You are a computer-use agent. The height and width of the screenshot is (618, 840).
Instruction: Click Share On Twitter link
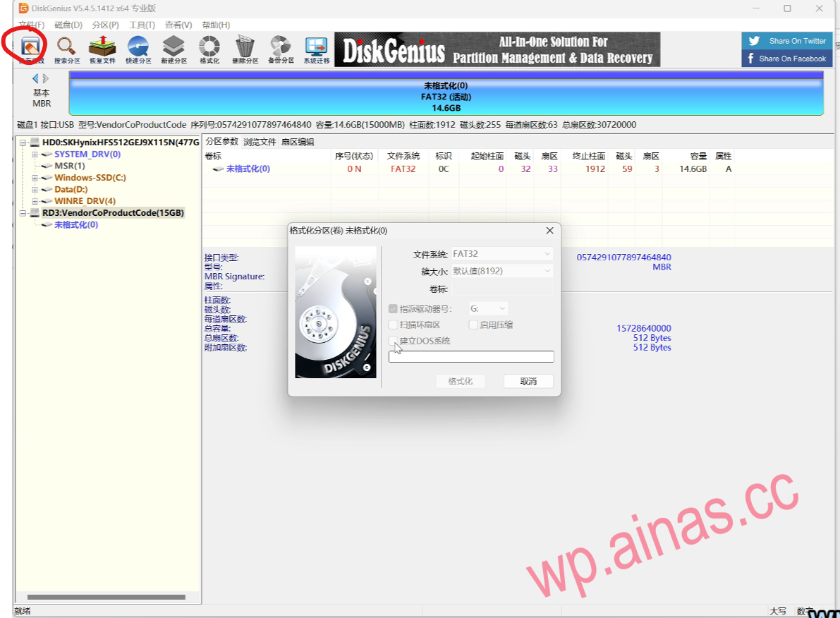coord(787,41)
